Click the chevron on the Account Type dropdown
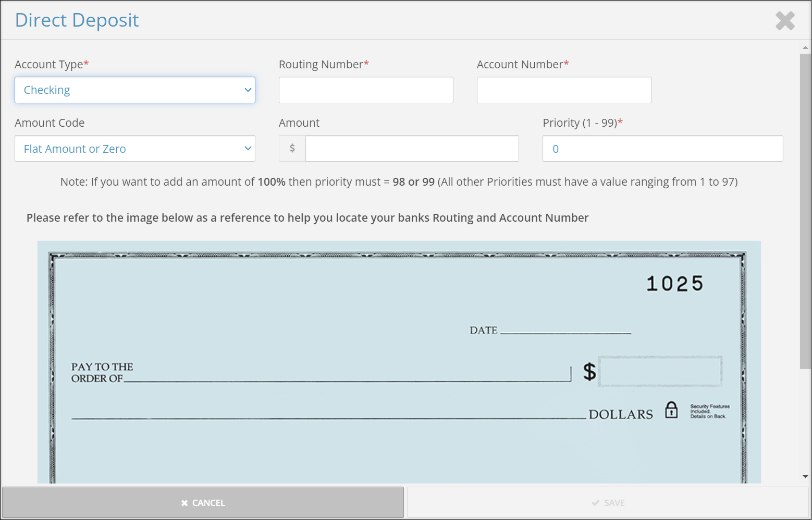The width and height of the screenshot is (812, 520). (248, 90)
